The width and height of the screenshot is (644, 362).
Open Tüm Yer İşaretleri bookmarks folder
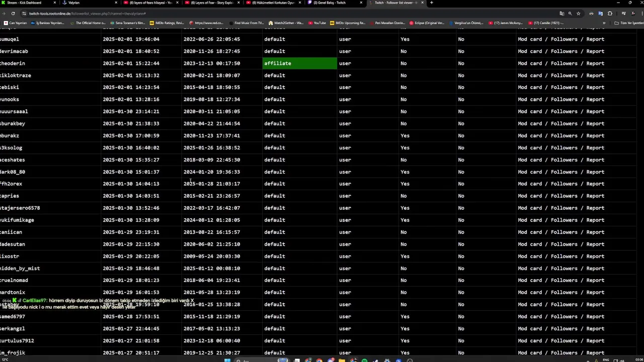coord(629,23)
